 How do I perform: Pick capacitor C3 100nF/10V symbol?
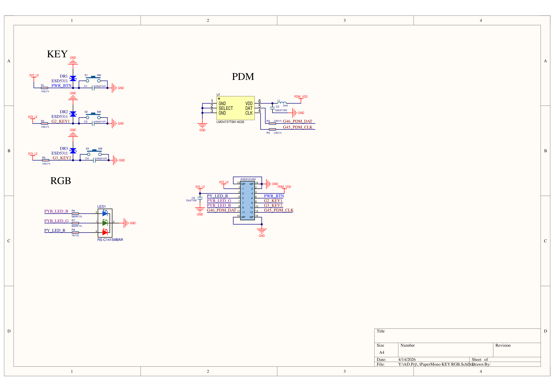click(x=93, y=124)
